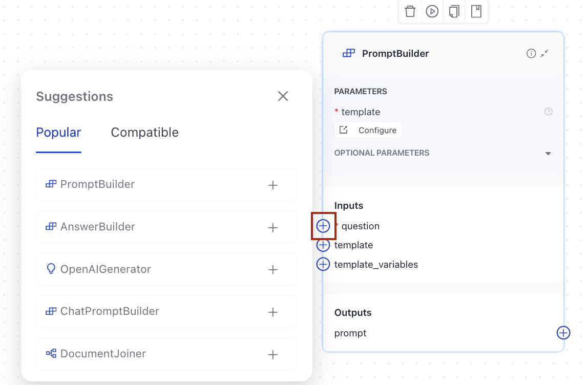Open the PromptBuilder info icon
Screen dimensions: 588x385
coord(531,53)
